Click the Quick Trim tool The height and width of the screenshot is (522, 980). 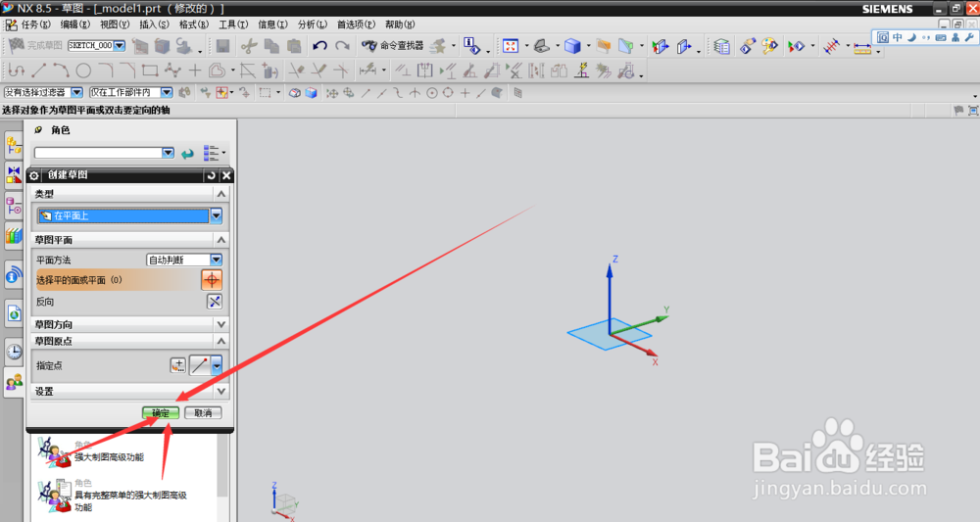pos(296,71)
